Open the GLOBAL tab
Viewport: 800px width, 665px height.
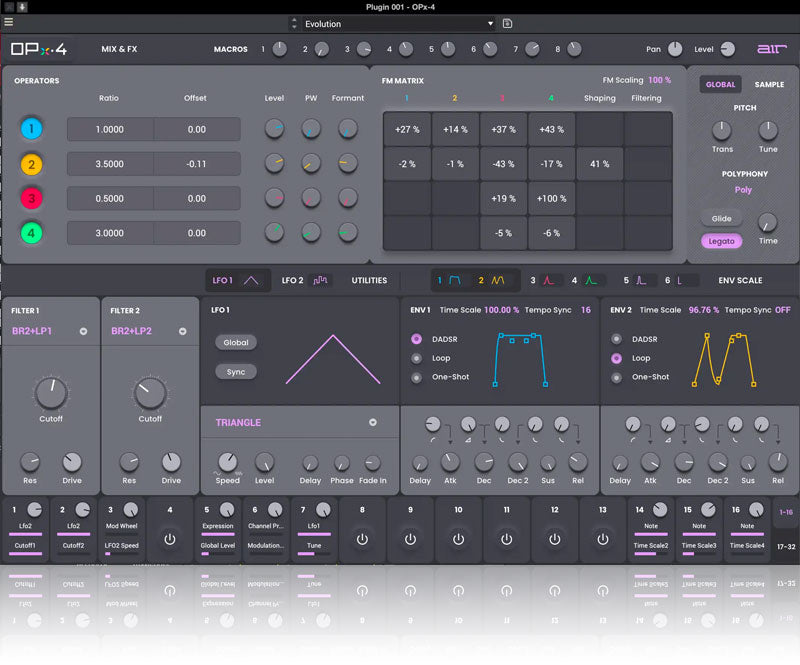720,85
